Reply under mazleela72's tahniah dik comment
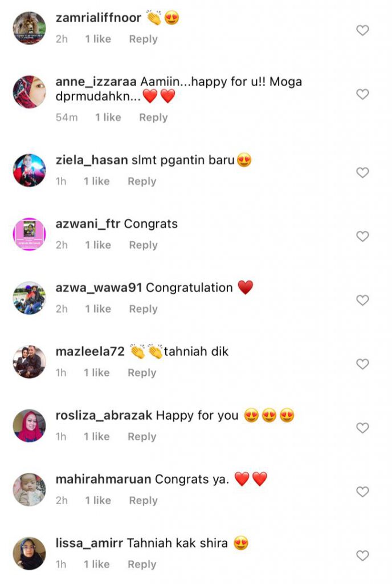 point(142,373)
